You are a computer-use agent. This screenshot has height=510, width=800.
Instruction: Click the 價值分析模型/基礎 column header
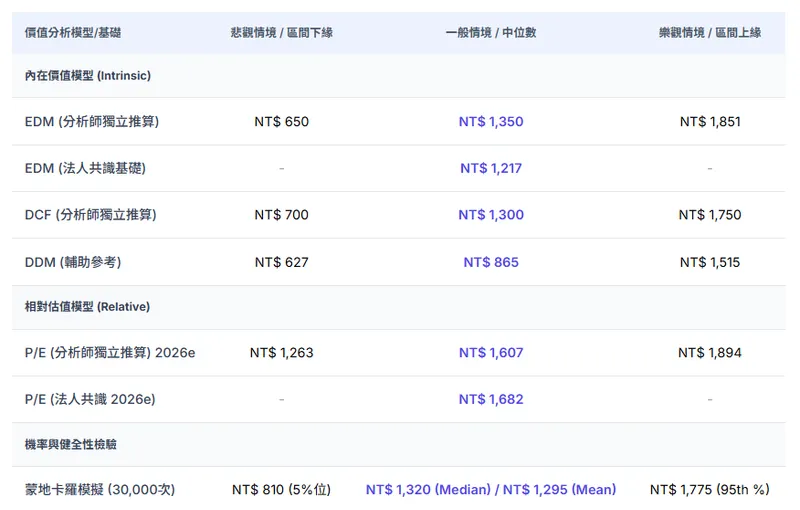[73, 33]
